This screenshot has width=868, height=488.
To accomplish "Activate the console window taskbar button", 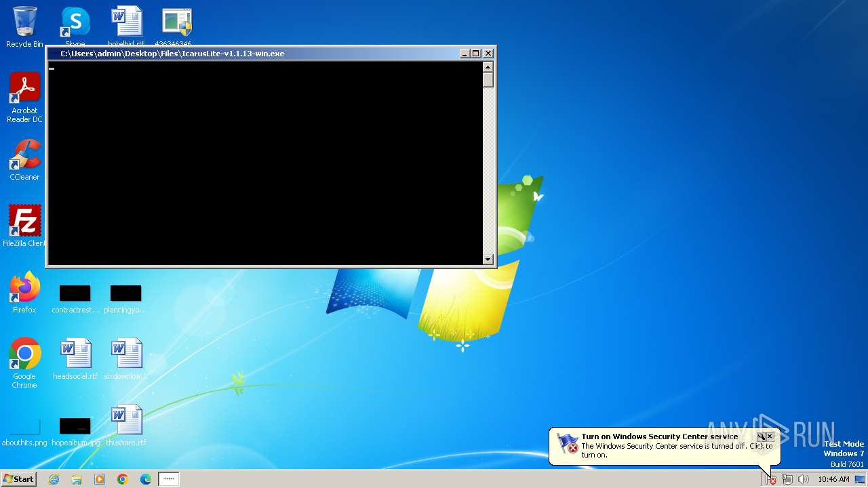I will 169,479.
